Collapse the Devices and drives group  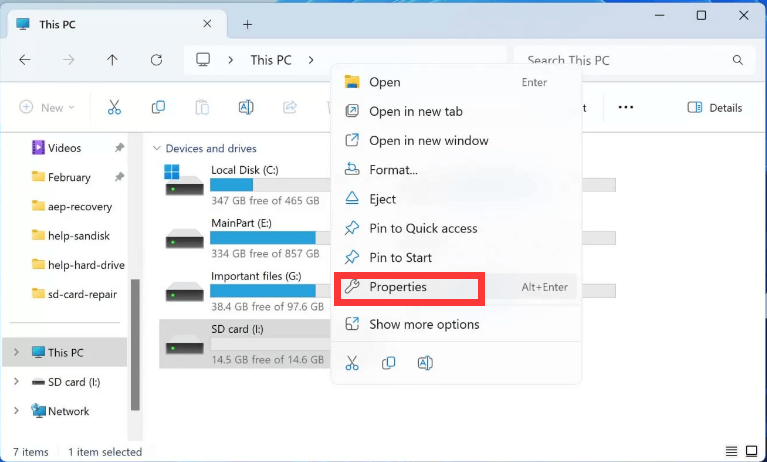(157, 148)
